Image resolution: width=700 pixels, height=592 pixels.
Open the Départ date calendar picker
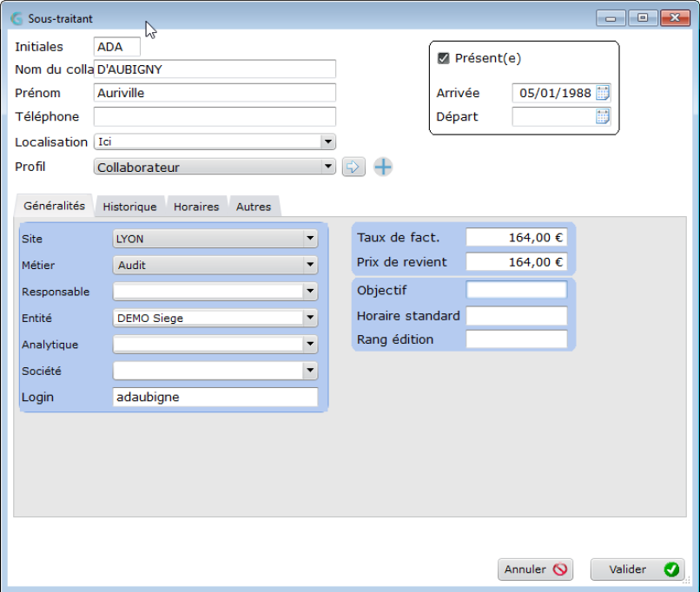pos(603,116)
